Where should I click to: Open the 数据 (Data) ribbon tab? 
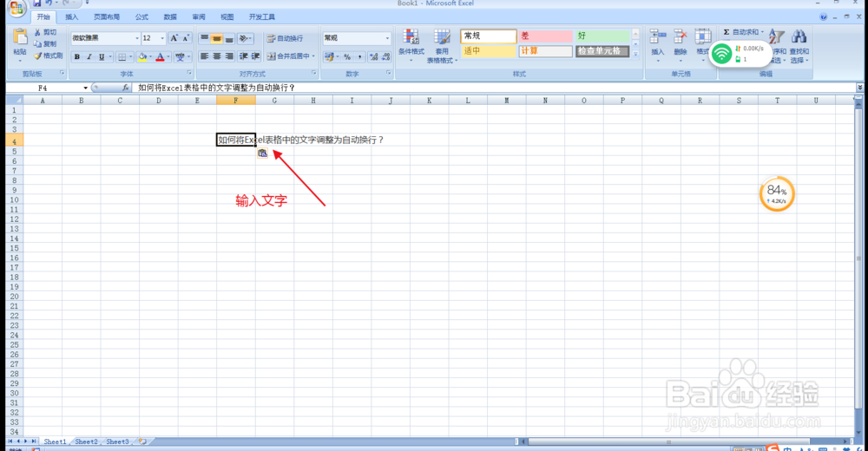[x=170, y=17]
